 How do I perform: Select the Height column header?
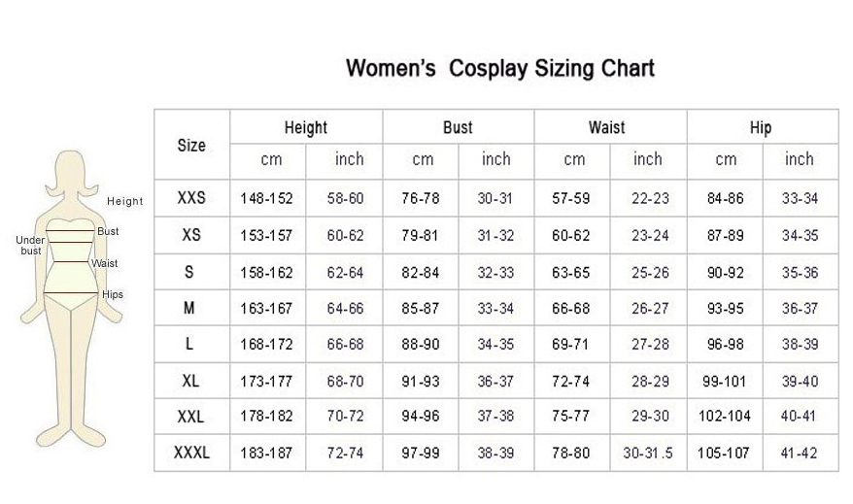(x=305, y=127)
